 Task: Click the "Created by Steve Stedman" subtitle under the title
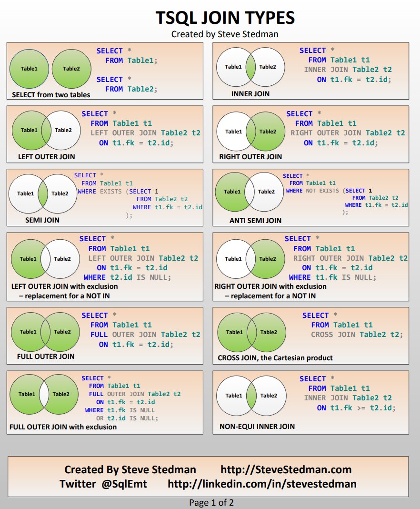point(225,34)
